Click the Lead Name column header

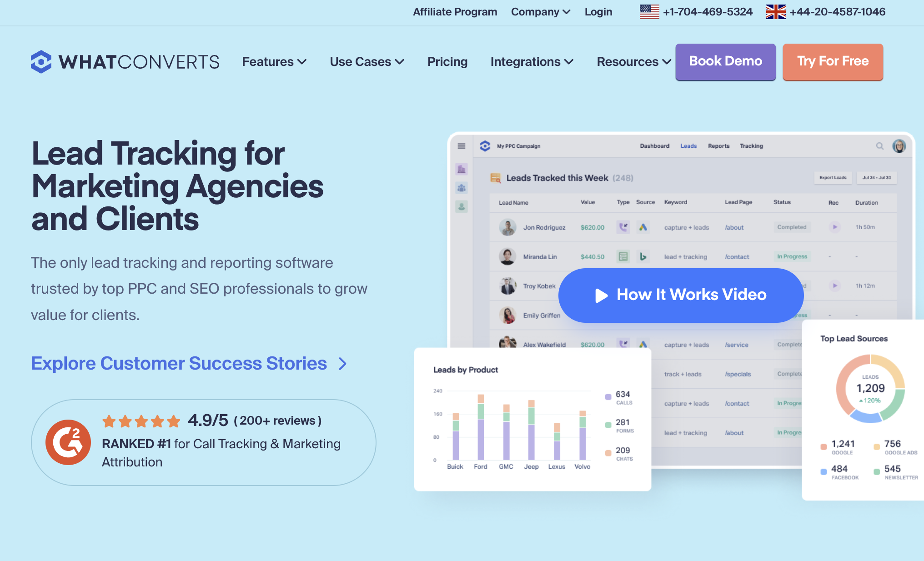(x=513, y=203)
